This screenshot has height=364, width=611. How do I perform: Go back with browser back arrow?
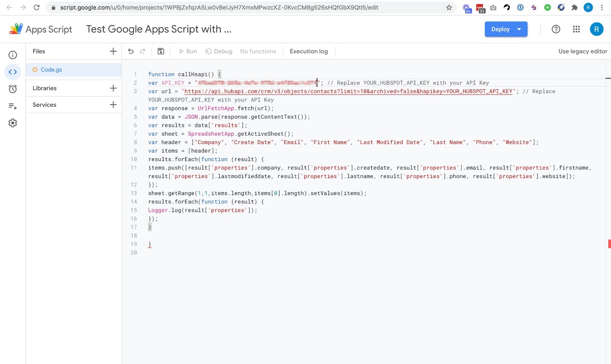9,7
